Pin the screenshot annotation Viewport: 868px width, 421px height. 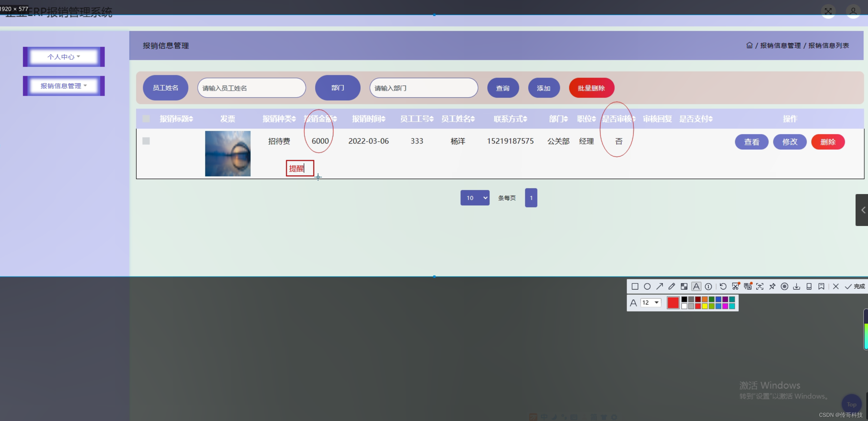point(772,286)
